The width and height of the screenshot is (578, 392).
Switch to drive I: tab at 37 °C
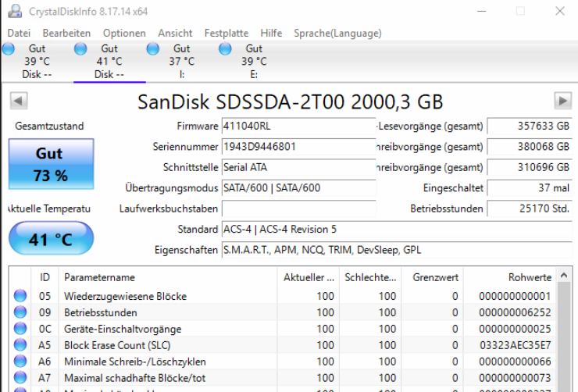(182, 62)
